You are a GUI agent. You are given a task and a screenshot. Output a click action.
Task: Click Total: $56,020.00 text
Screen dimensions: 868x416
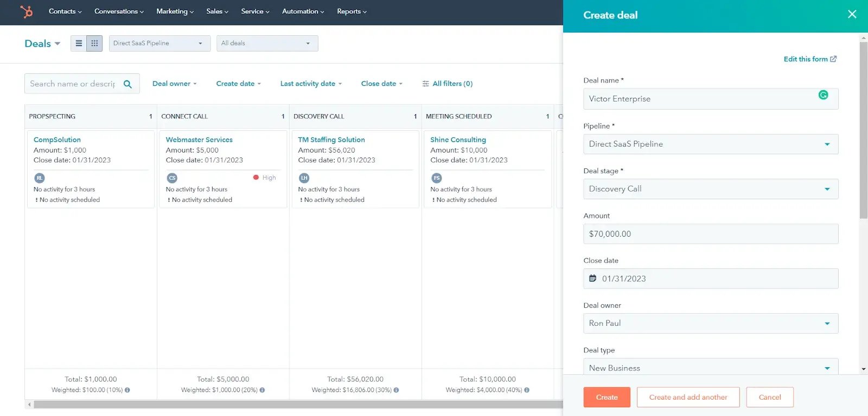(x=355, y=379)
